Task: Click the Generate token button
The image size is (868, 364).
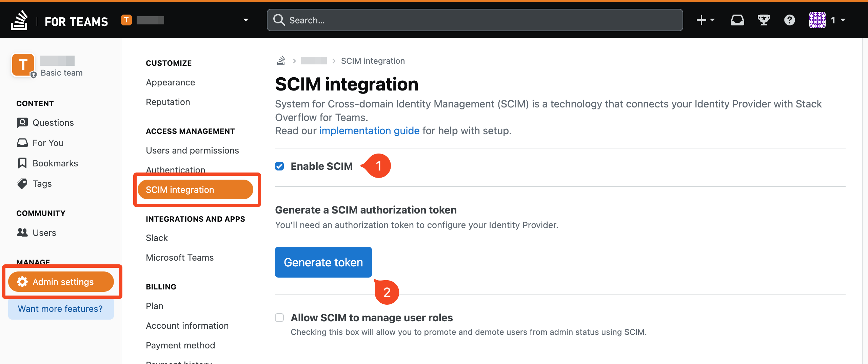Action: [x=323, y=262]
